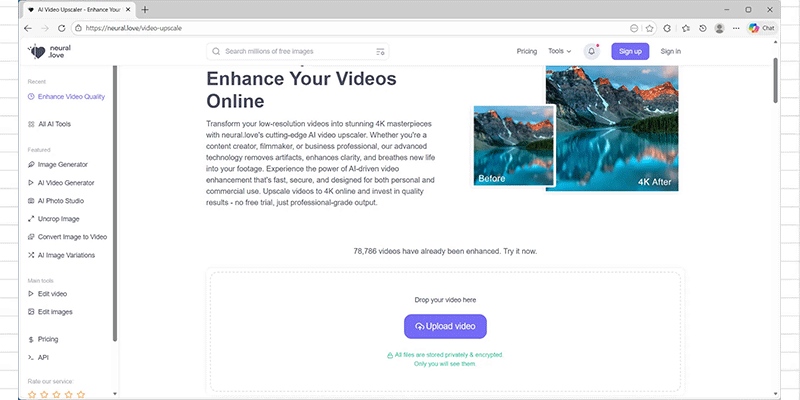This screenshot has width=800, height=400.
Task: Click the browser favorites star icon
Action: coord(650,28)
